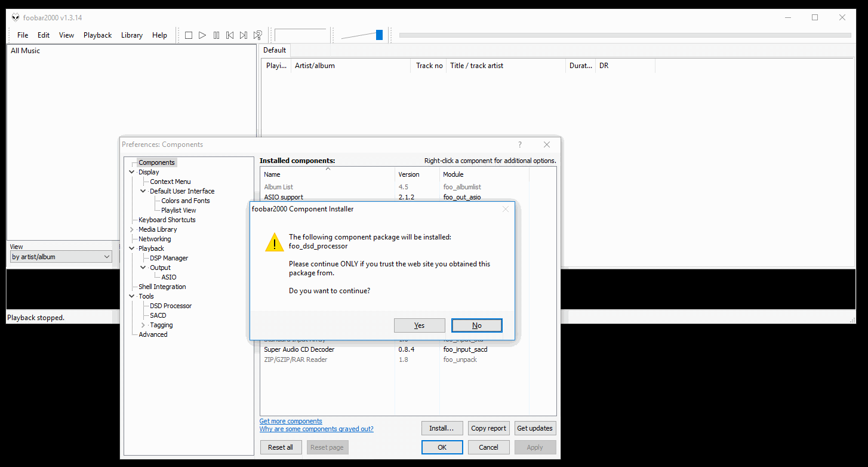868x467 pixels.
Task: Click the foobar2000 alien icon in title bar
Action: [16, 17]
